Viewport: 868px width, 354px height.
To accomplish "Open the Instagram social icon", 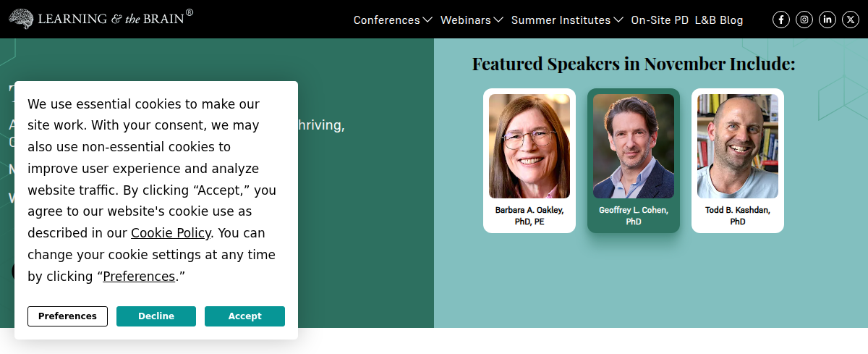I will 804,20.
